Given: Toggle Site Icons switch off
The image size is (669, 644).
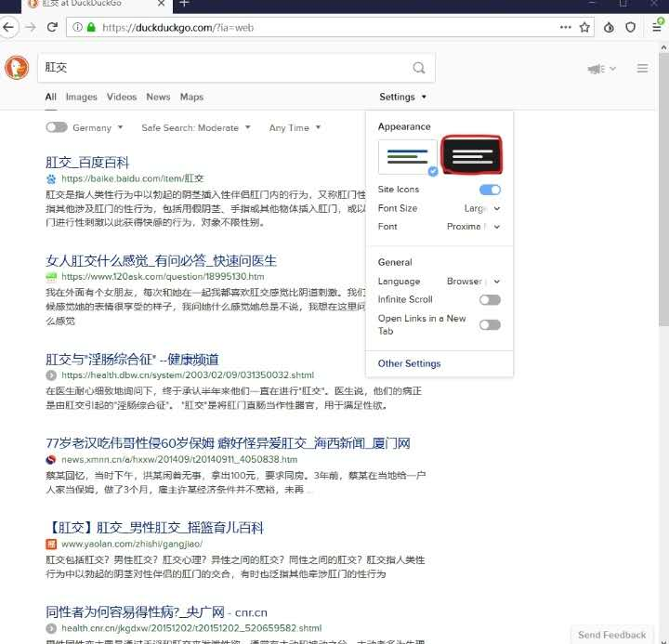Looking at the screenshot, I should pos(490,190).
